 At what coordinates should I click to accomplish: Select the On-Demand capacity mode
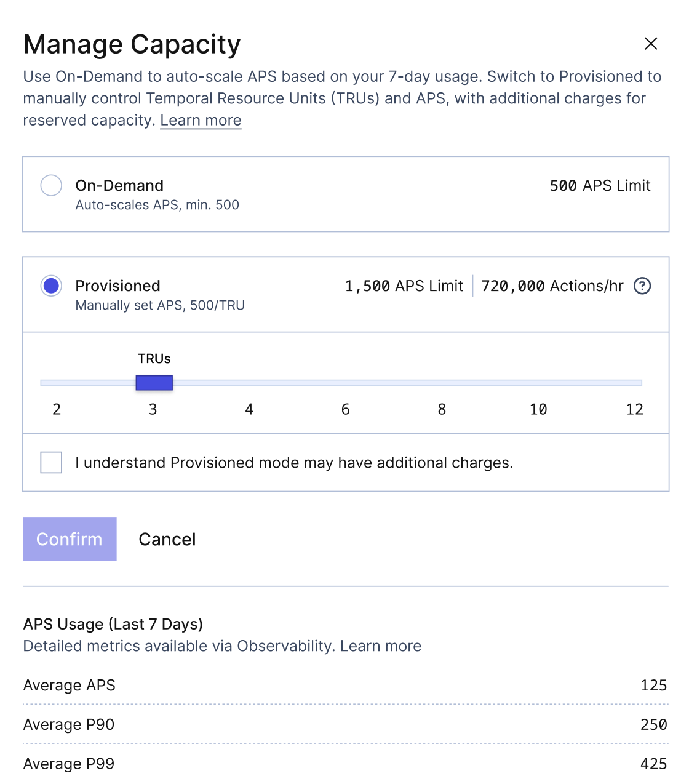51,185
